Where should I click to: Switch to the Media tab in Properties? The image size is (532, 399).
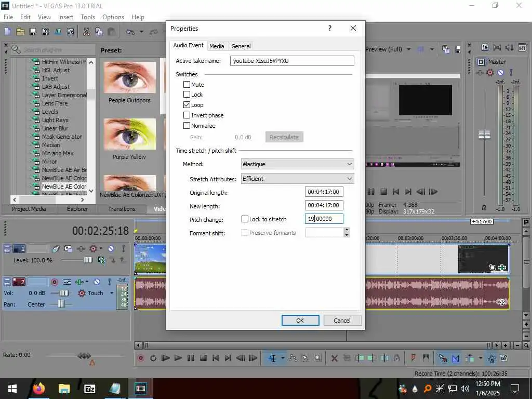click(217, 46)
